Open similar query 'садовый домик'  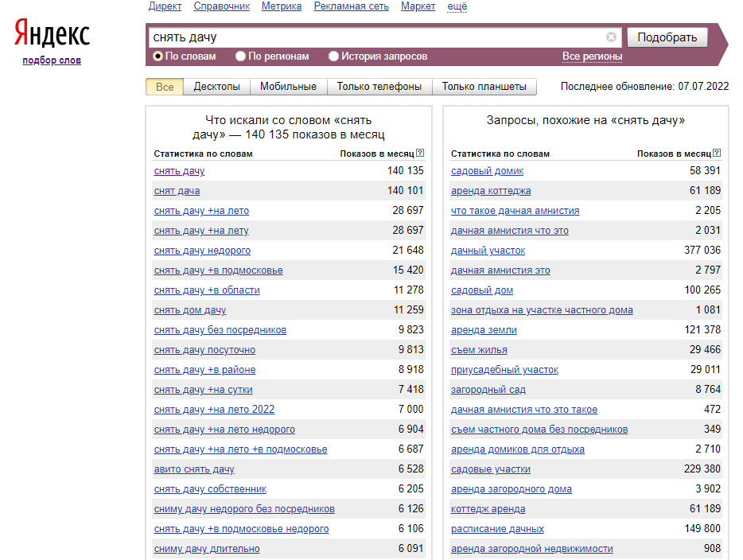[x=488, y=171]
